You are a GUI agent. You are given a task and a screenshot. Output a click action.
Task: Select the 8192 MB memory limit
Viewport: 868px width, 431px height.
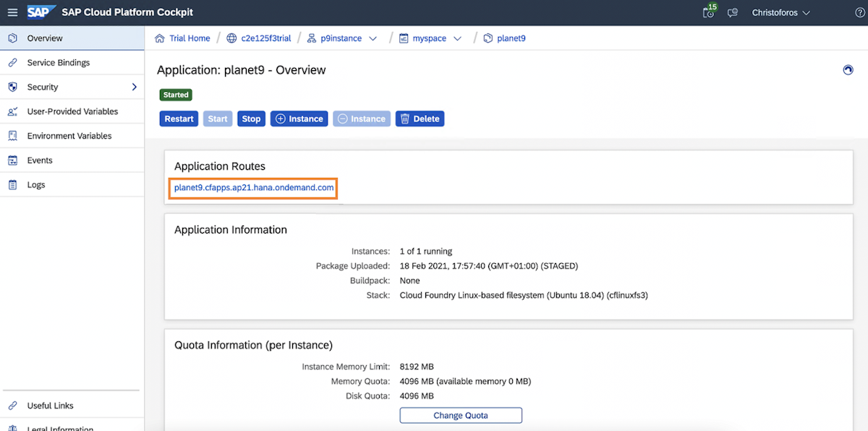tap(417, 367)
